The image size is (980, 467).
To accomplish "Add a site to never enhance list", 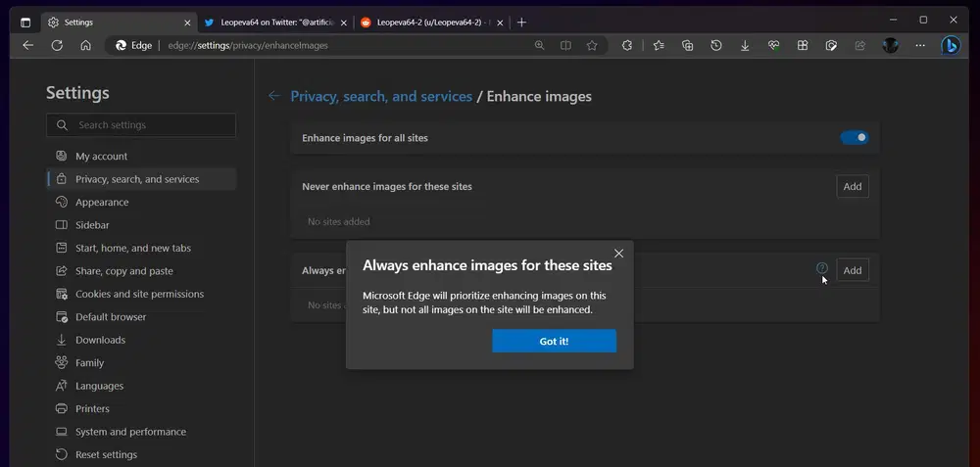I will pyautogui.click(x=852, y=186).
